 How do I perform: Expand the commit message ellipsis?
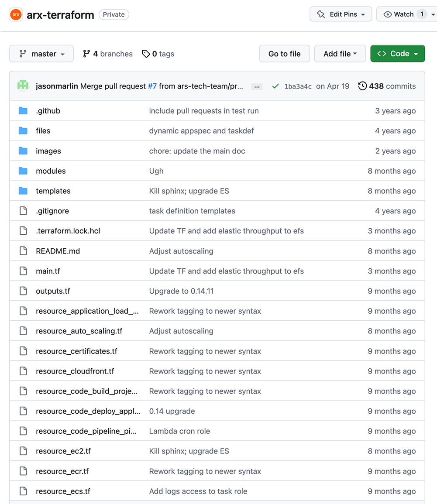click(257, 86)
